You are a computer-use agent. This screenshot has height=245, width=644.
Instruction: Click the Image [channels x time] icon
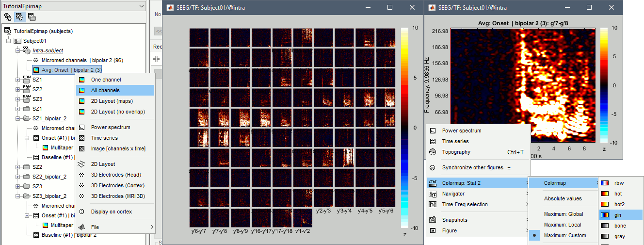(x=82, y=148)
